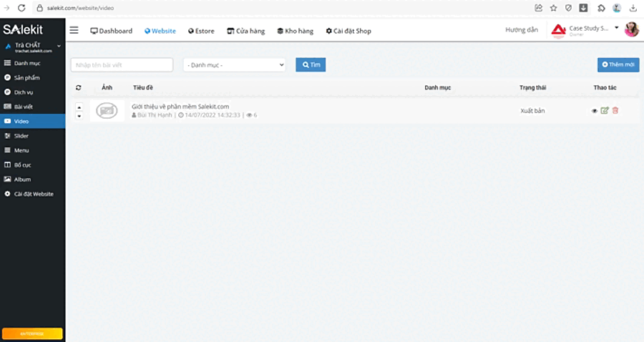Open Cài đặt Shop settings
The image size is (644, 342).
click(348, 31)
